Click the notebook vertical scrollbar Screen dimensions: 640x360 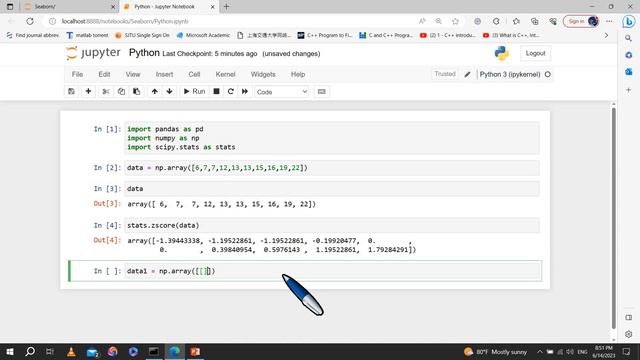pos(613,218)
